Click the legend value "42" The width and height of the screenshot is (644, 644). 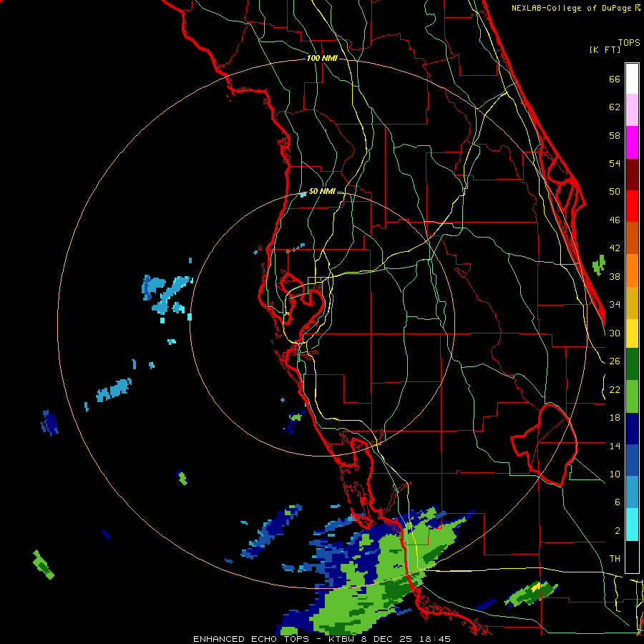click(615, 248)
